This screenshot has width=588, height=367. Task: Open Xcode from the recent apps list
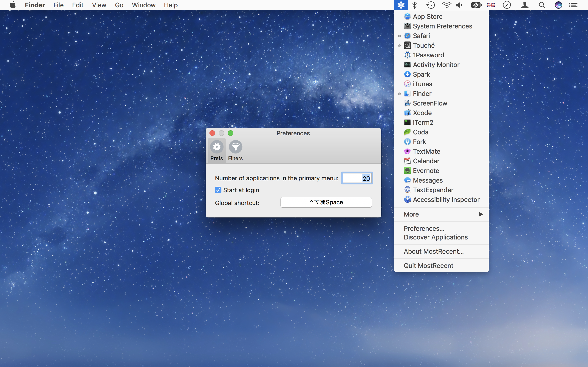click(x=422, y=113)
